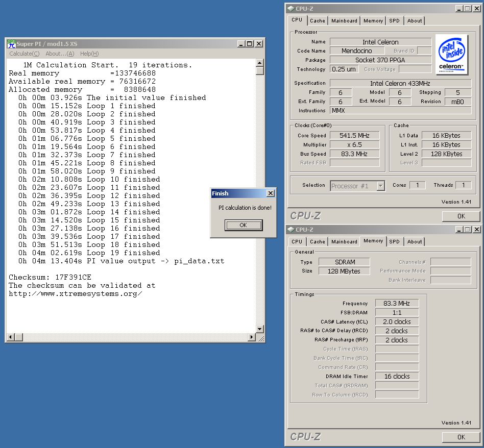
Task: Click the CAS# Latency value 2.0 clocks
Action: click(397, 322)
